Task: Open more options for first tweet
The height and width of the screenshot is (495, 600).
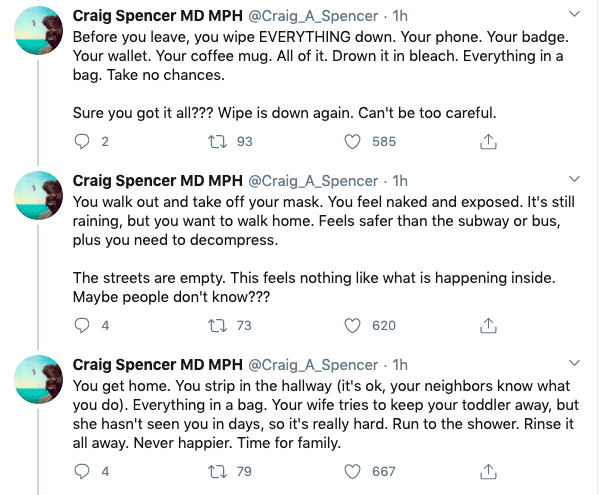Action: point(573,15)
